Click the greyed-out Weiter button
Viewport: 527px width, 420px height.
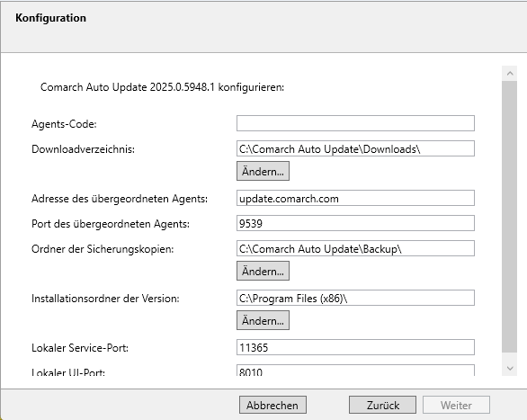[x=456, y=405]
